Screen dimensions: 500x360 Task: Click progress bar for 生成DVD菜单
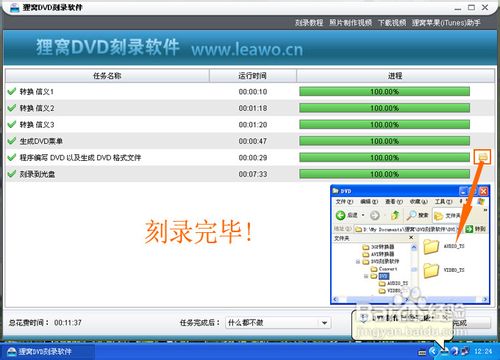point(384,141)
